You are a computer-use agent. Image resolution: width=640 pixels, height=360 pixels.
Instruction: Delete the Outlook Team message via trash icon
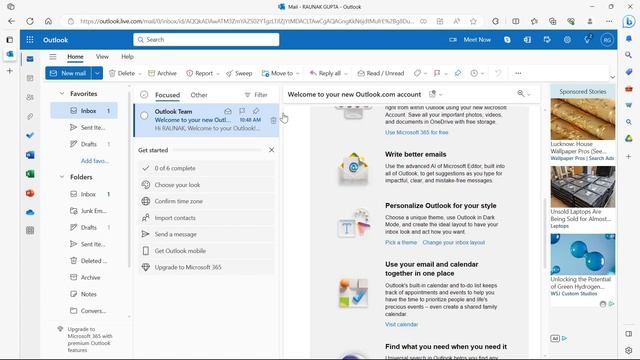pos(273,120)
